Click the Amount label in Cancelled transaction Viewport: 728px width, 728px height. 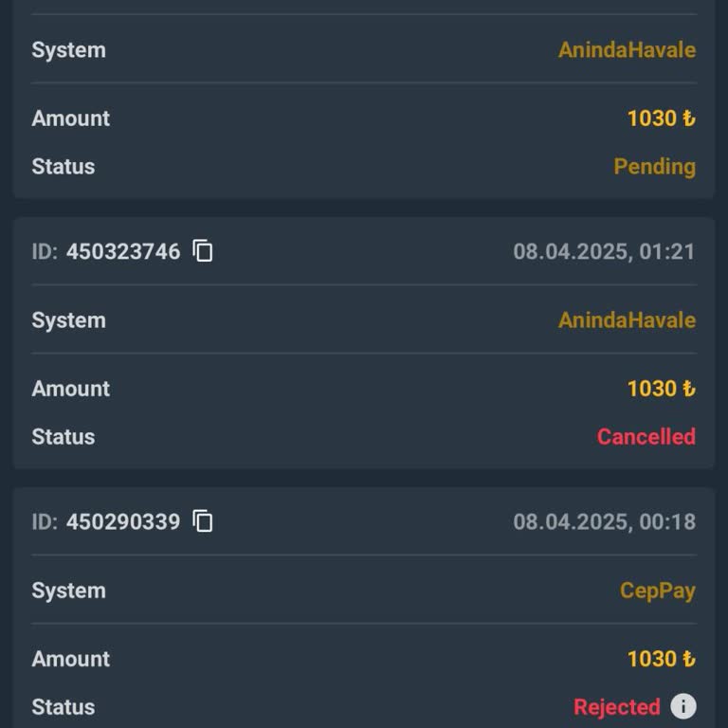point(71,389)
